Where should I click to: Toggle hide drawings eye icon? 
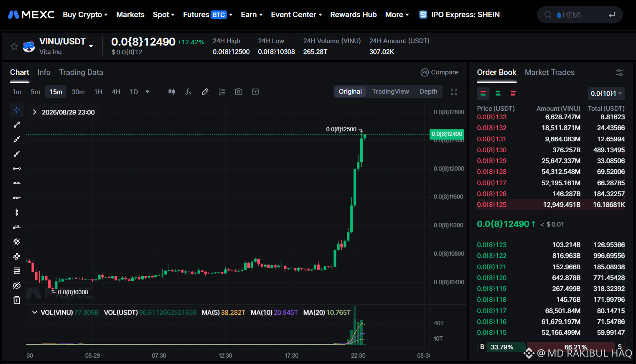[17, 285]
